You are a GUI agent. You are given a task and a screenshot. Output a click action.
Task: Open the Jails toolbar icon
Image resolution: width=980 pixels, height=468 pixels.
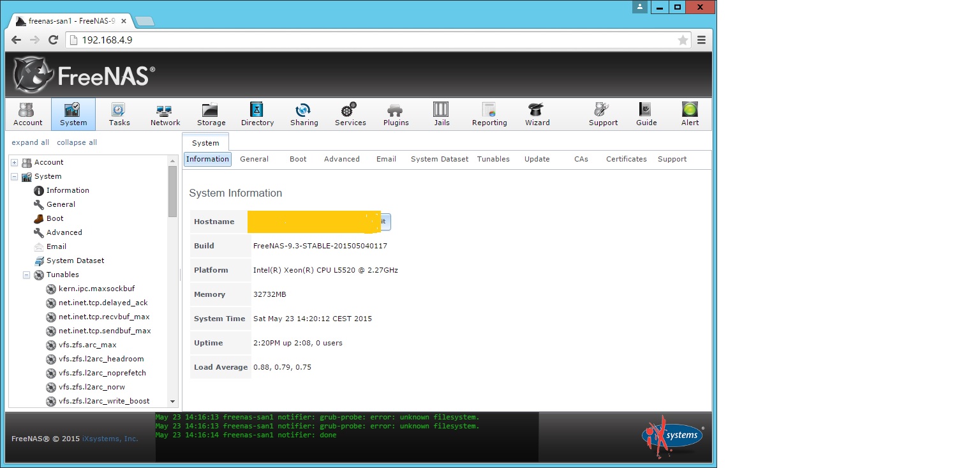tap(442, 114)
